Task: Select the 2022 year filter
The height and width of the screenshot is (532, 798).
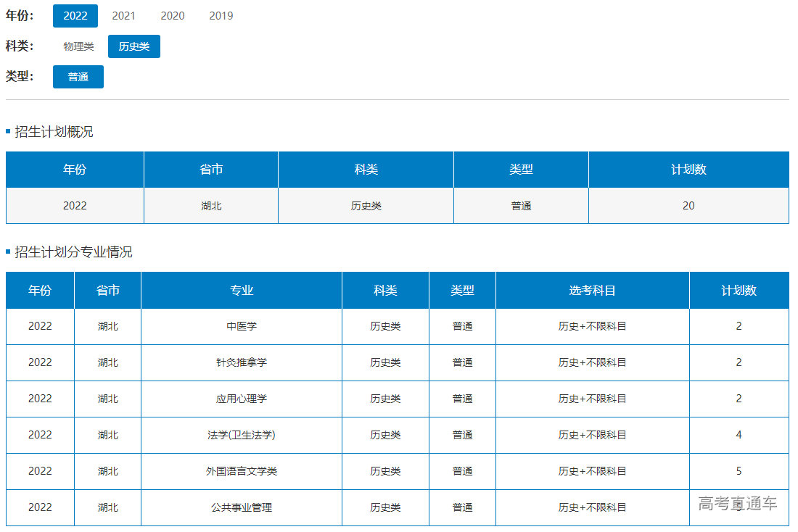Action: [75, 16]
